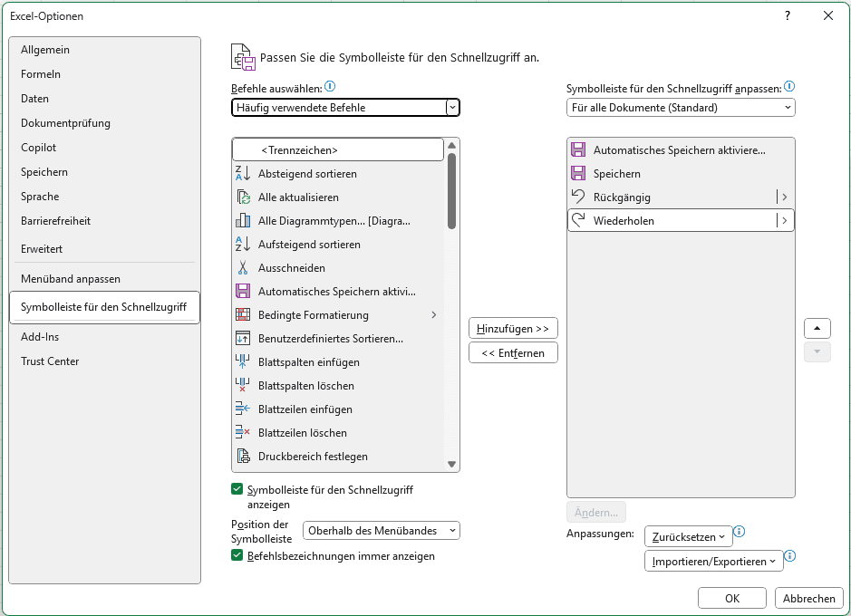Click the Blattspalten einfügen icon
This screenshot has height=616, width=851.
coord(243,362)
